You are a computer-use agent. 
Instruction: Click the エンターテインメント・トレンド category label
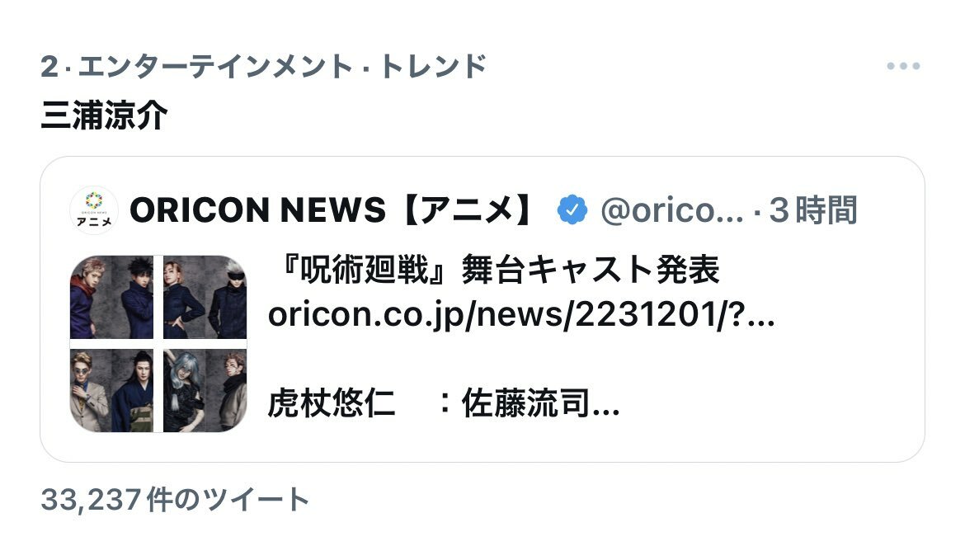(x=282, y=67)
